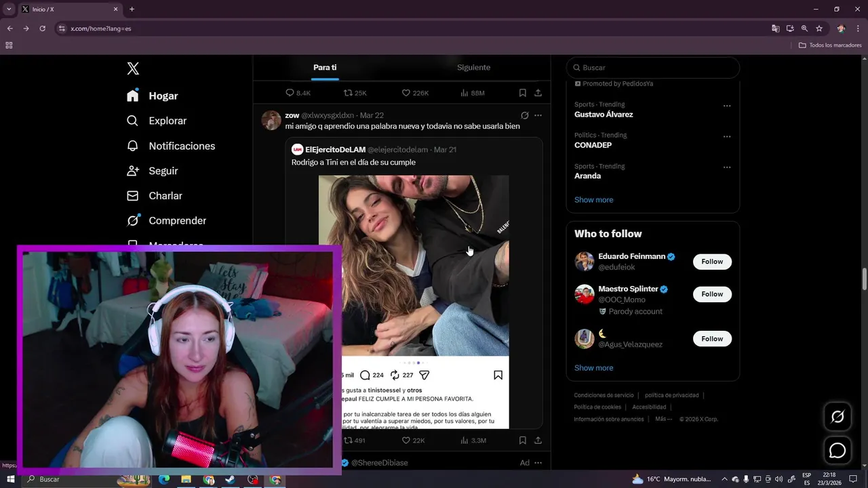Open more options for the Gustavo Álvarez trend

727,106
